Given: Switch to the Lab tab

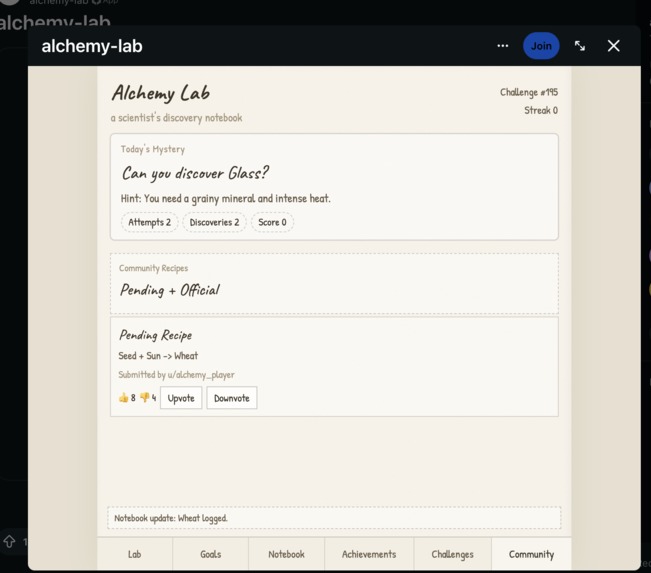Looking at the screenshot, I should 135,554.
